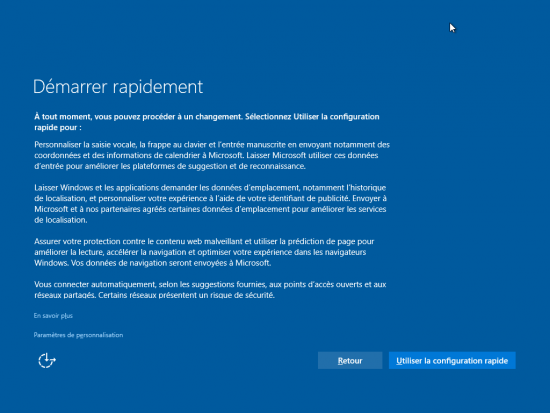This screenshot has width=550, height=413.
Task: Click the line mentioning 'risque de sécurité'
Action: coord(154,295)
